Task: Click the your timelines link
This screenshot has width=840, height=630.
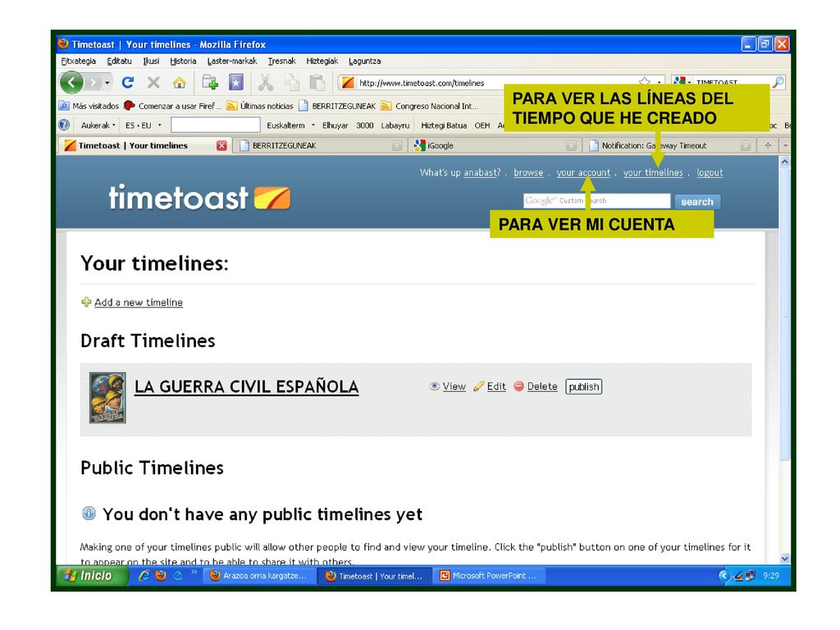Action: coord(653,172)
